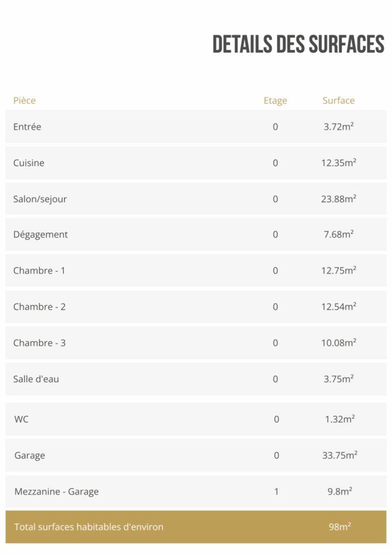Click the Chambre - 2 label
The image size is (392, 555).
click(39, 307)
